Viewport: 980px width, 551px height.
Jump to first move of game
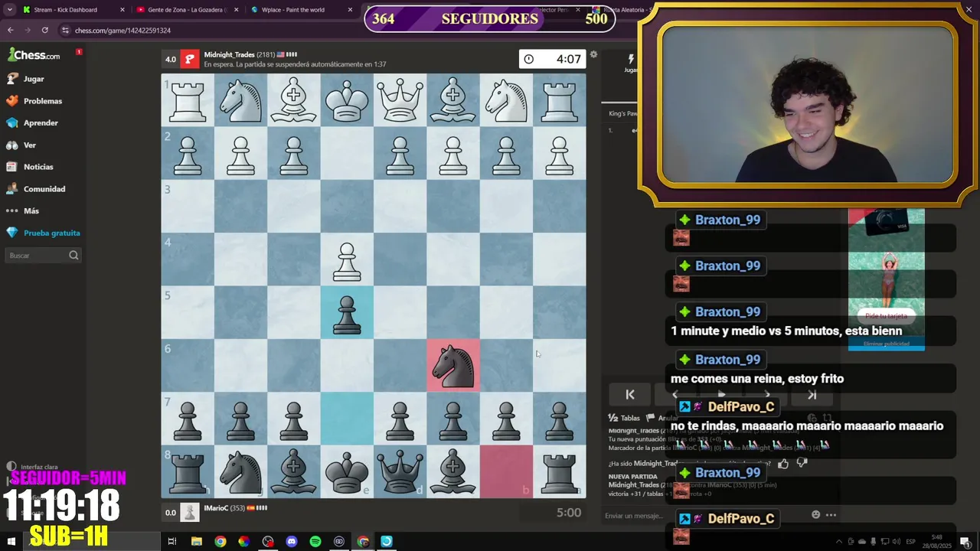(x=630, y=395)
